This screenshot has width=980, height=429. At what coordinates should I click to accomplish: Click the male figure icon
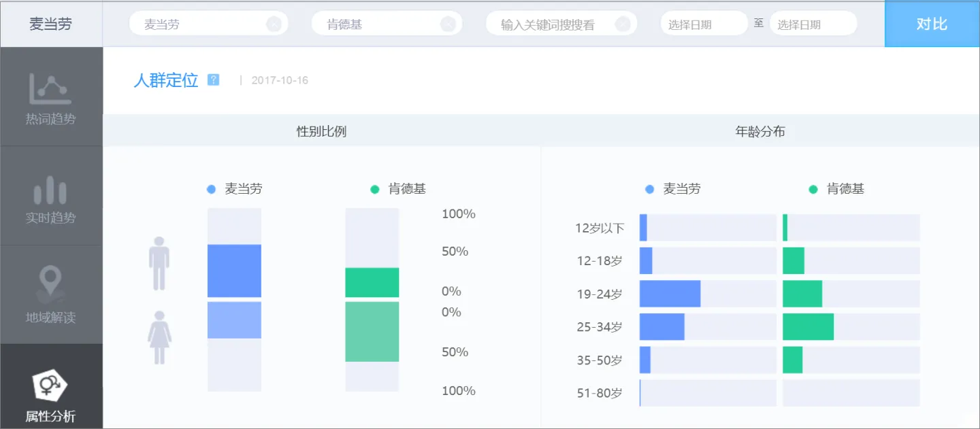[159, 264]
